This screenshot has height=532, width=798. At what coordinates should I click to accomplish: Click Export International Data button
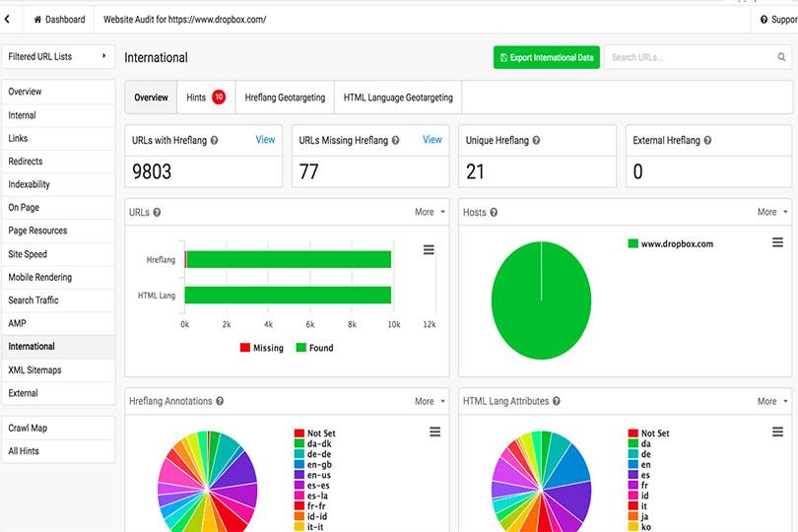[x=547, y=57]
